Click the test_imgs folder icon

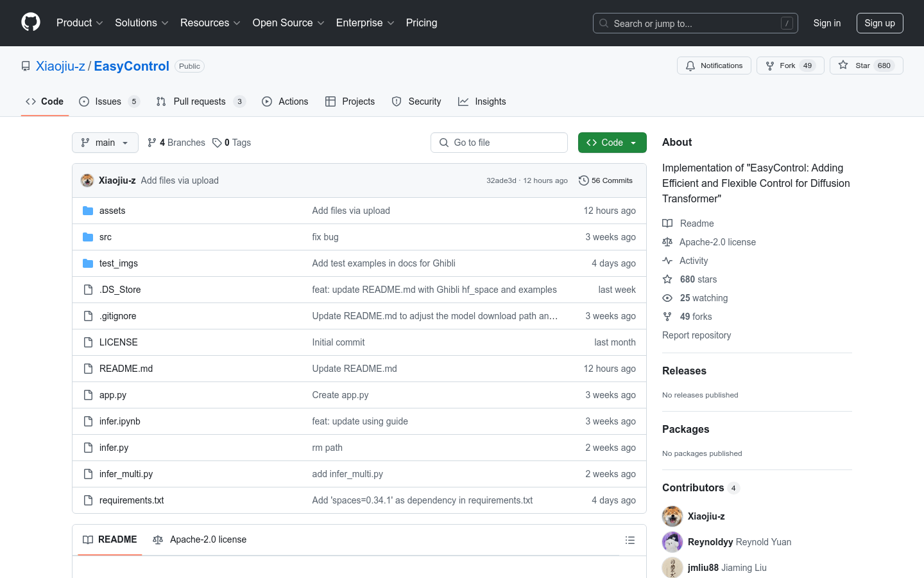click(88, 263)
